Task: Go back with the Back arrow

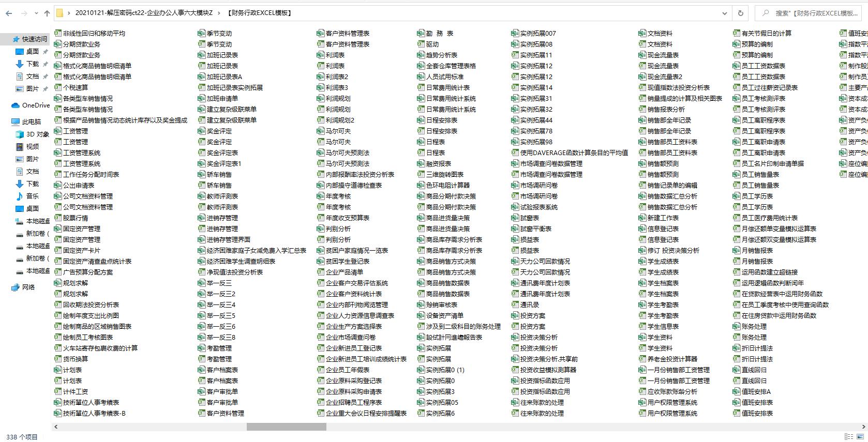Action: click(x=9, y=13)
